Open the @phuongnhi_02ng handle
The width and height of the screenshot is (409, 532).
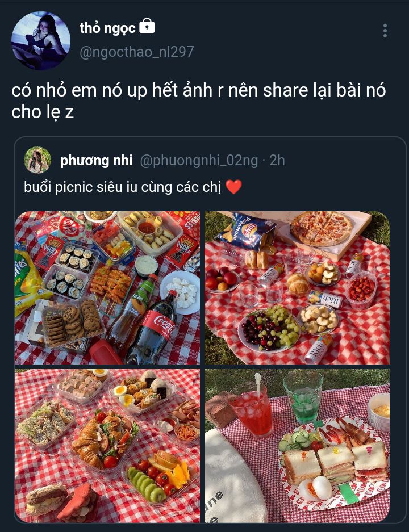(199, 161)
